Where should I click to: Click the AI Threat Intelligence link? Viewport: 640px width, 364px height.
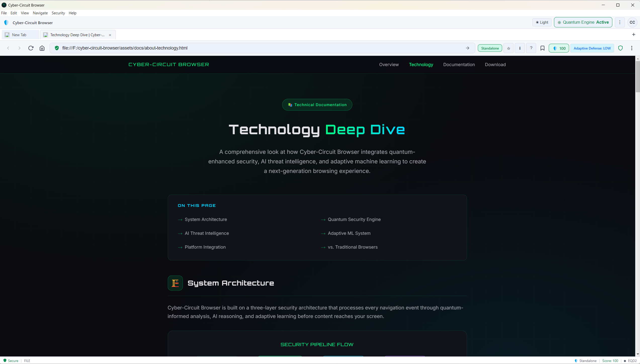click(206, 233)
